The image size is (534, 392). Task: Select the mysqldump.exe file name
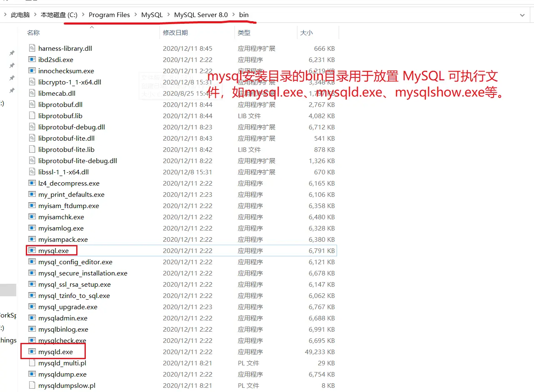click(x=62, y=374)
